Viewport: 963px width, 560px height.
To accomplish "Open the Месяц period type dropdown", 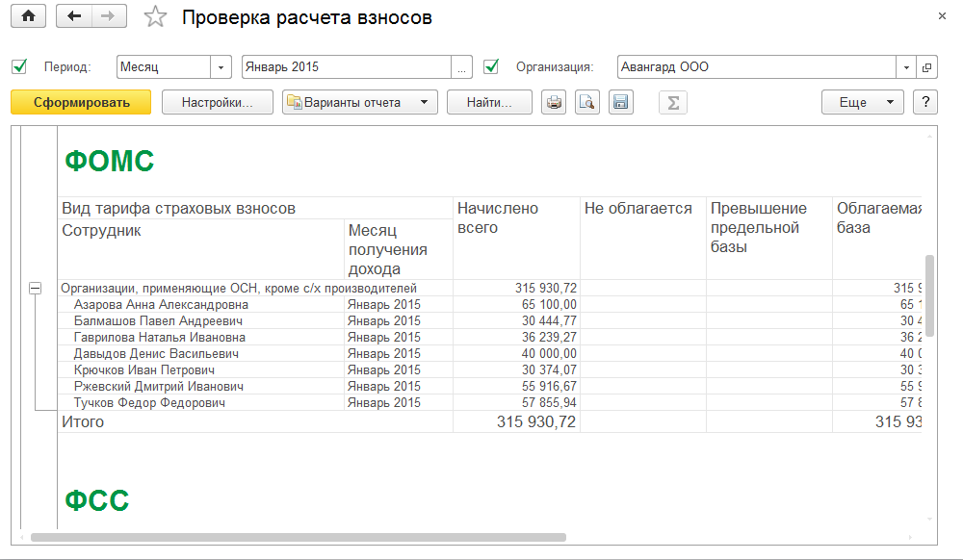I will (x=221, y=67).
